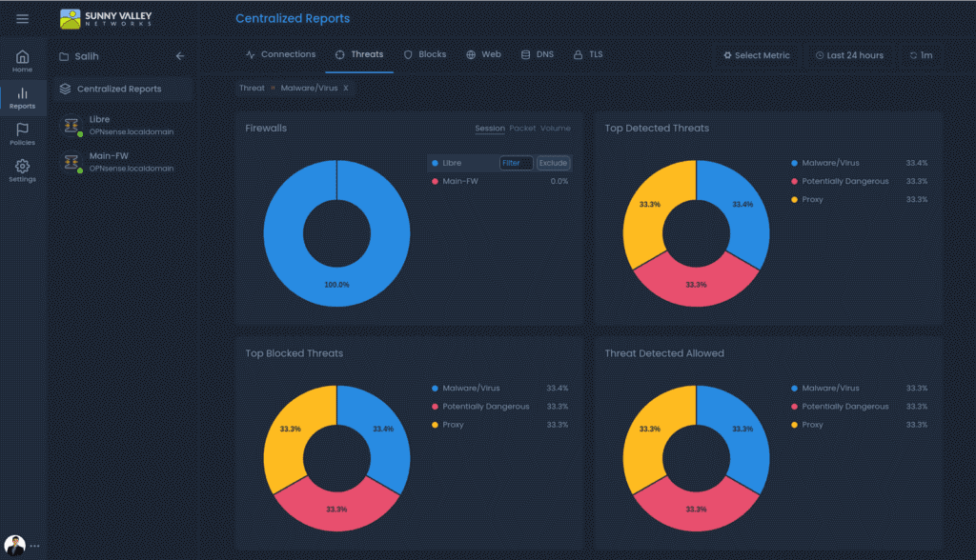Screen dimensions: 976x560
Task: Open the Settings gear icon
Action: (21, 169)
